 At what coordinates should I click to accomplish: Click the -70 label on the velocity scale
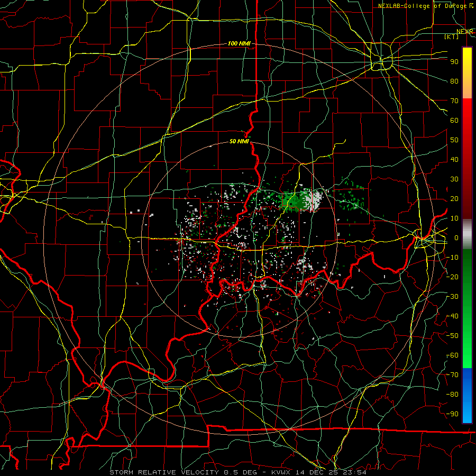(453, 375)
